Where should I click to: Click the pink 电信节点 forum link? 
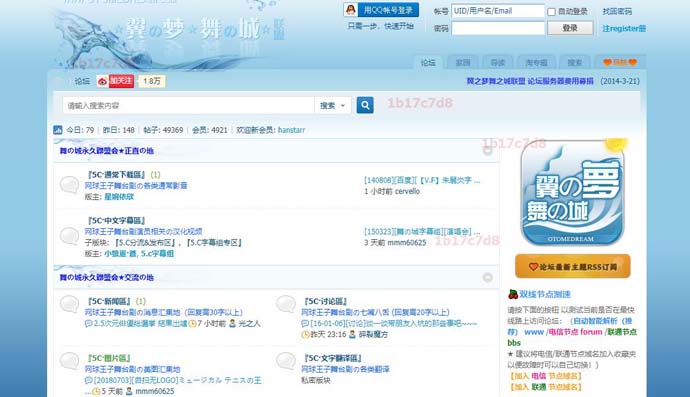pos(576,332)
